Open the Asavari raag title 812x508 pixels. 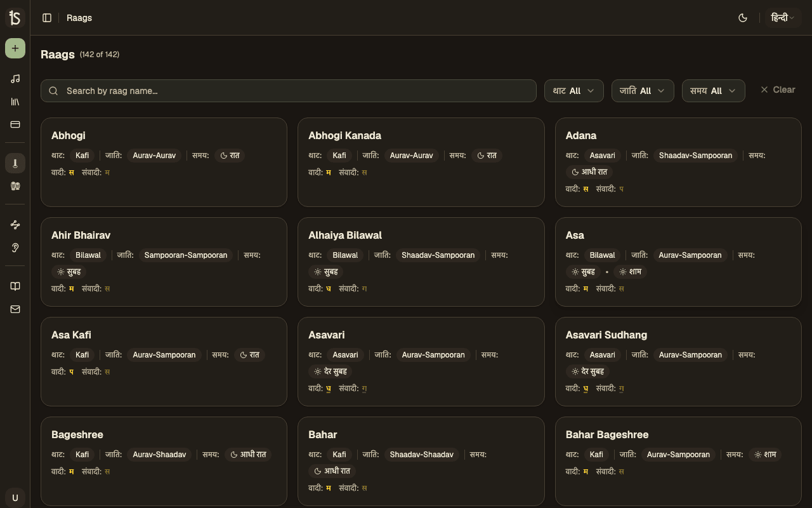327,335
